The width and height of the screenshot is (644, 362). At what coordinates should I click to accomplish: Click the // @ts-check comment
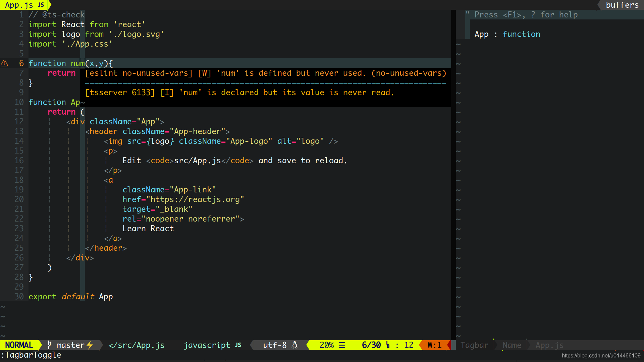click(57, 15)
